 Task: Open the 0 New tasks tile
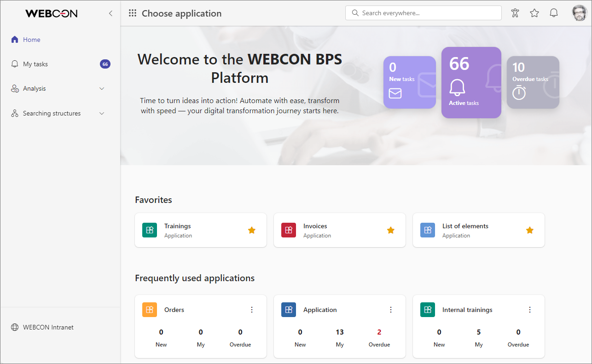click(x=410, y=82)
